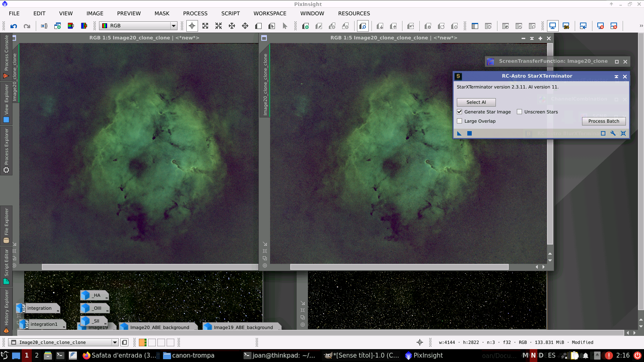This screenshot has height=362, width=644.
Task: Expand the Image20_clone_clone_clone view selector
Action: click(x=115, y=342)
